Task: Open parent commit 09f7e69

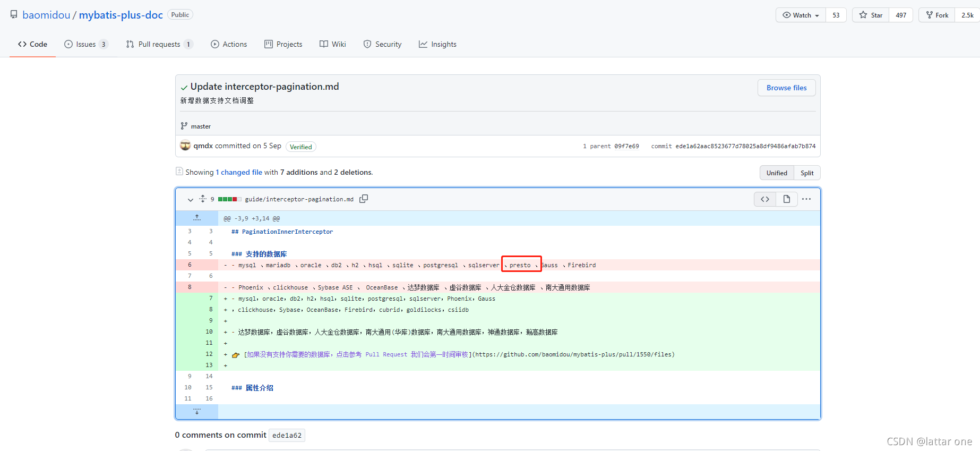Action: 626,146
